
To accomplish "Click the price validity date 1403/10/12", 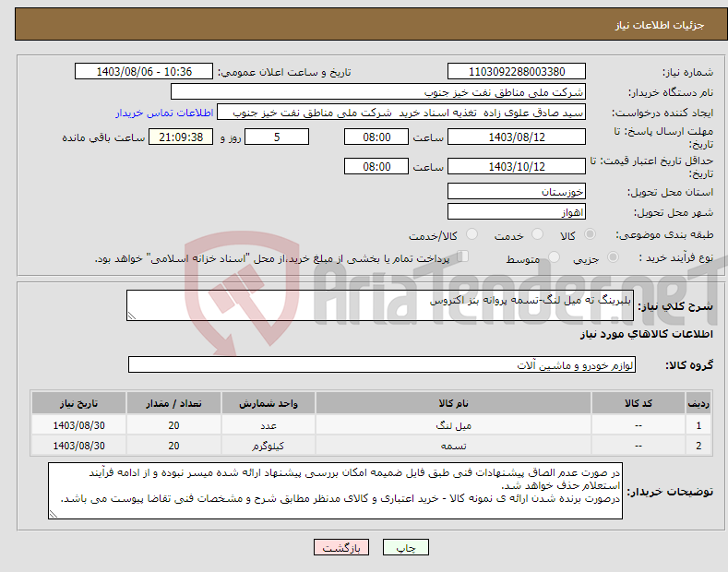I will click(517, 166).
